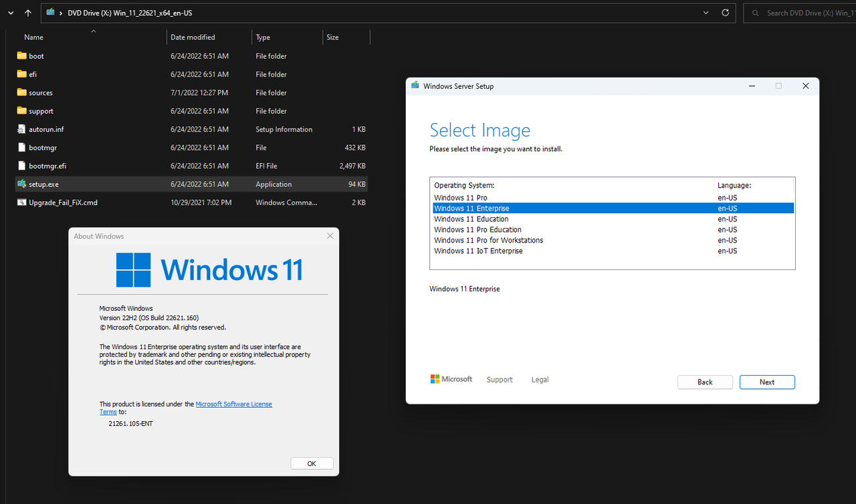Open the Microsoft Software License Terms link
Image resolution: width=856 pixels, height=504 pixels.
pyautogui.click(x=234, y=404)
